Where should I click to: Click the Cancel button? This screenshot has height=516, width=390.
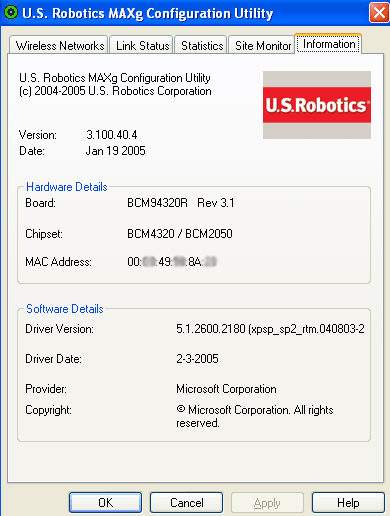tap(186, 502)
